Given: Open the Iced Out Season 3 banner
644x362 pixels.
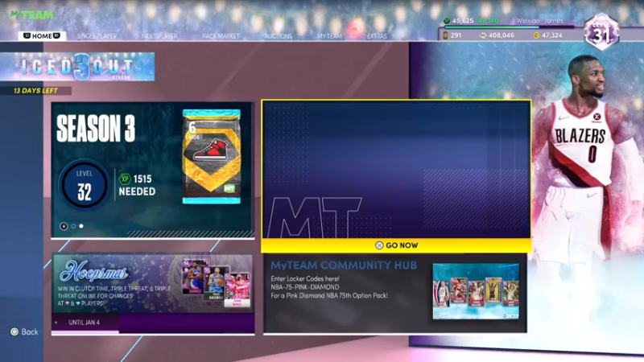Looking at the screenshot, I should pyautogui.click(x=77, y=67).
